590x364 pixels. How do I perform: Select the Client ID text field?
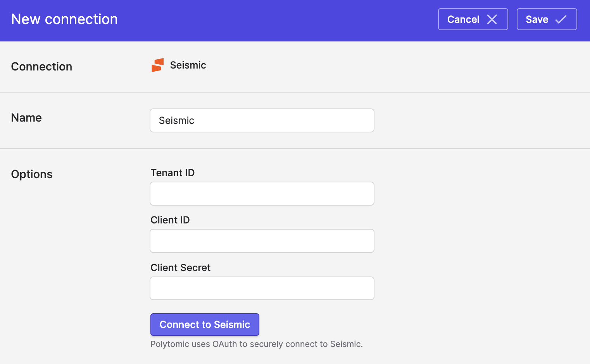click(262, 241)
